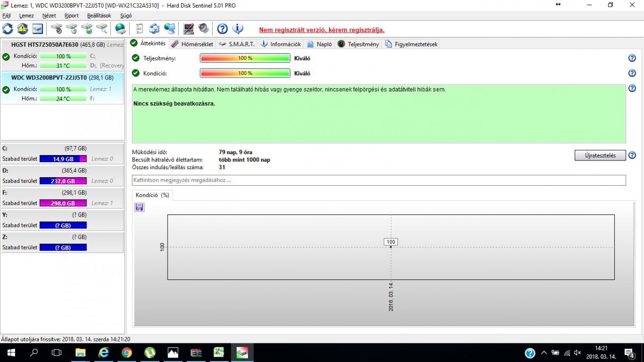The width and height of the screenshot is (644, 362).
Task: Open Beállítások menu
Action: 99,16
